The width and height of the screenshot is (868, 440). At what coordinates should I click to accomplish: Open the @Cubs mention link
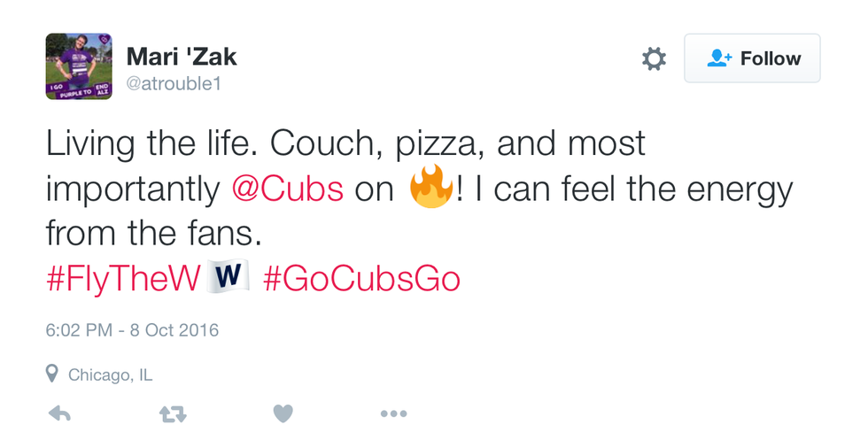click(288, 190)
